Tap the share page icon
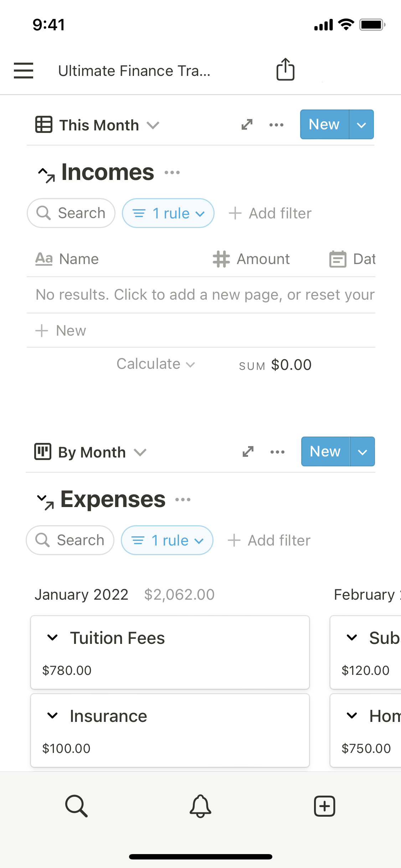 [285, 69]
